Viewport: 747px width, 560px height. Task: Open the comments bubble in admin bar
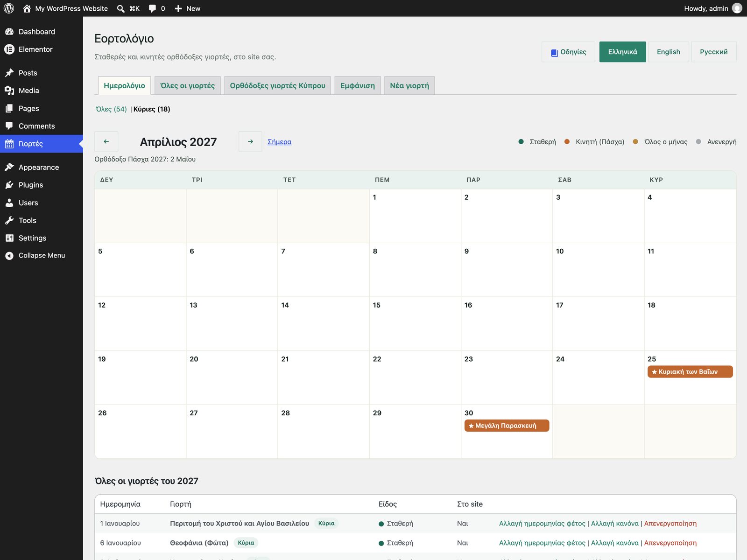point(152,8)
